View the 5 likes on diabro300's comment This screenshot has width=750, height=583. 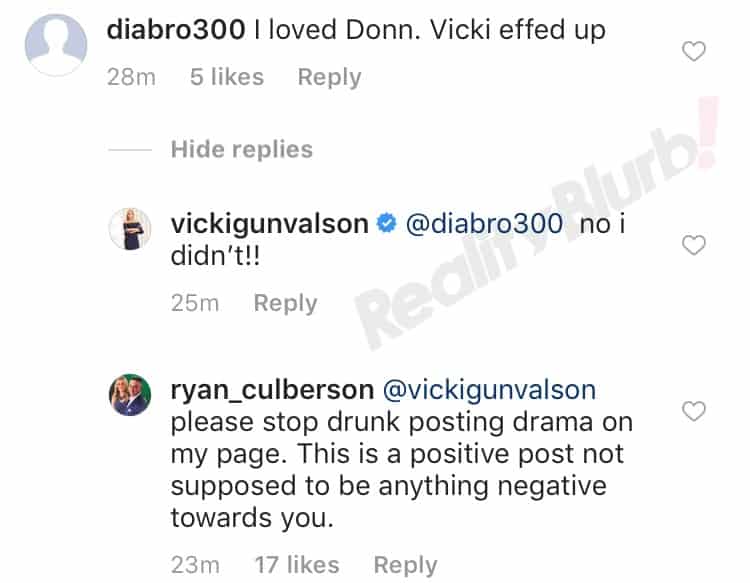point(227,77)
